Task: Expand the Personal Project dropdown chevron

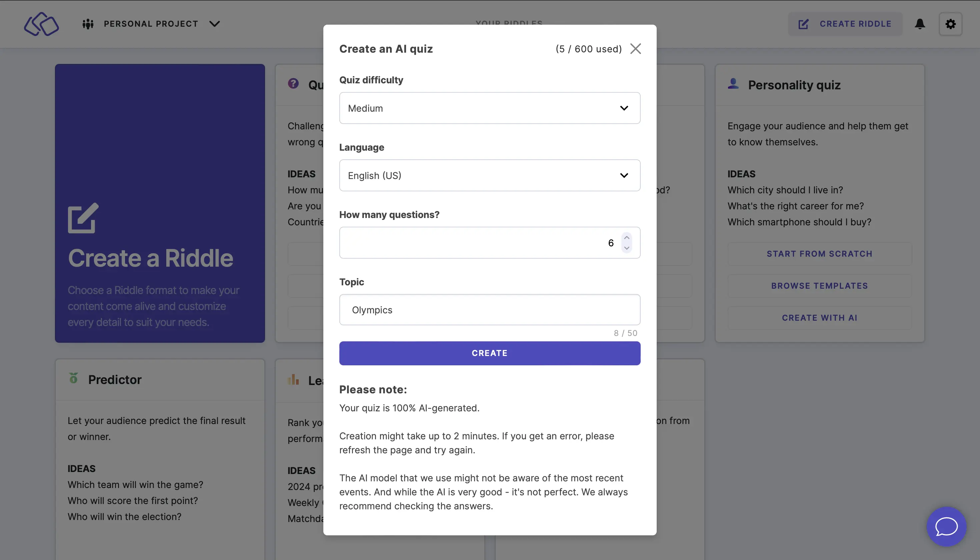Action: point(215,24)
